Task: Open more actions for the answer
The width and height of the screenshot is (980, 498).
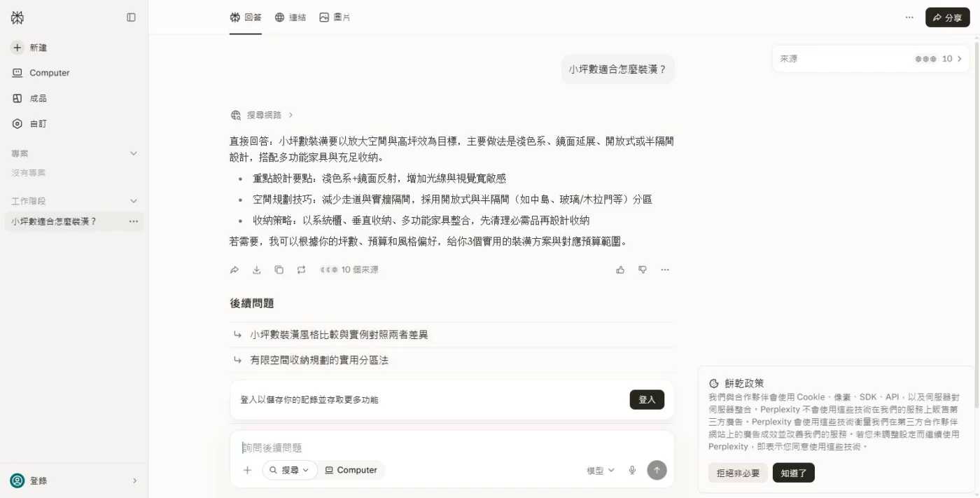Action: [665, 270]
